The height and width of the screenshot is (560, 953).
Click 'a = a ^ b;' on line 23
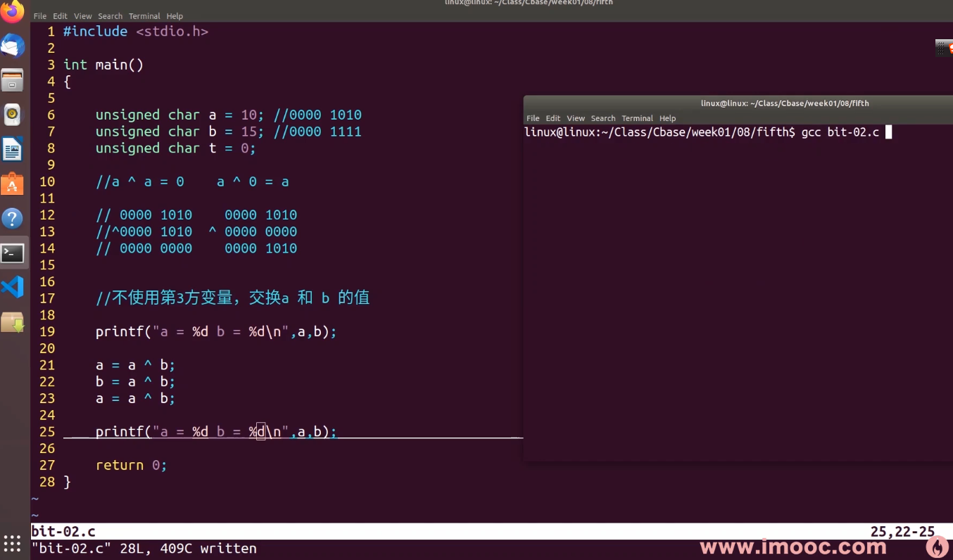(x=135, y=398)
